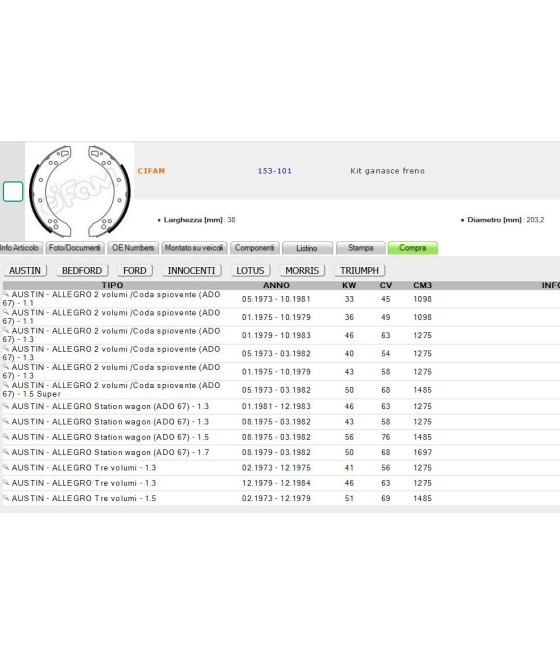Open the Componenti tab
Viewport: 560px width, 655px height.
(x=254, y=248)
